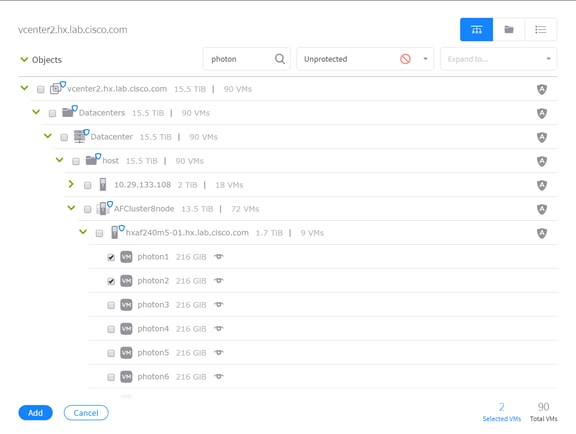
Task: Click the photon6 VM icon
Action: [x=126, y=377]
